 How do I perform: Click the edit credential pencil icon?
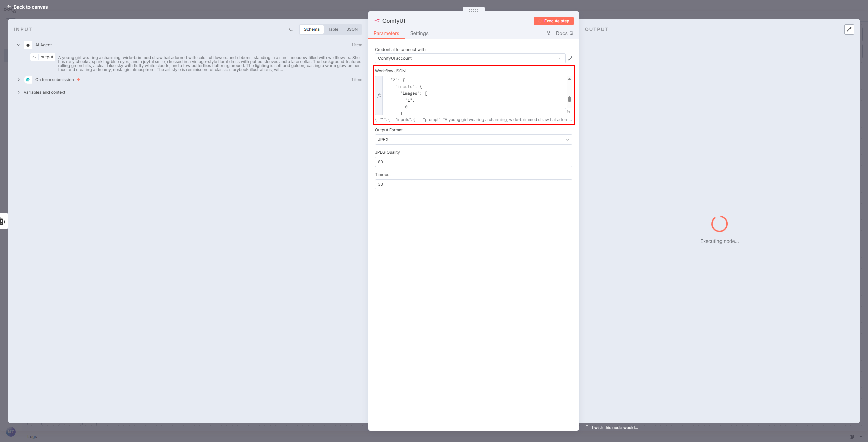pyautogui.click(x=570, y=58)
